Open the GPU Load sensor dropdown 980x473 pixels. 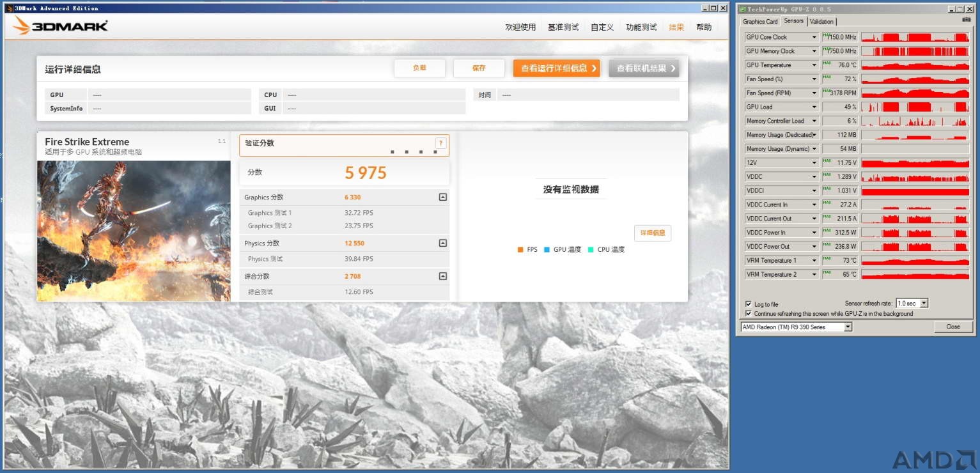[x=814, y=107]
